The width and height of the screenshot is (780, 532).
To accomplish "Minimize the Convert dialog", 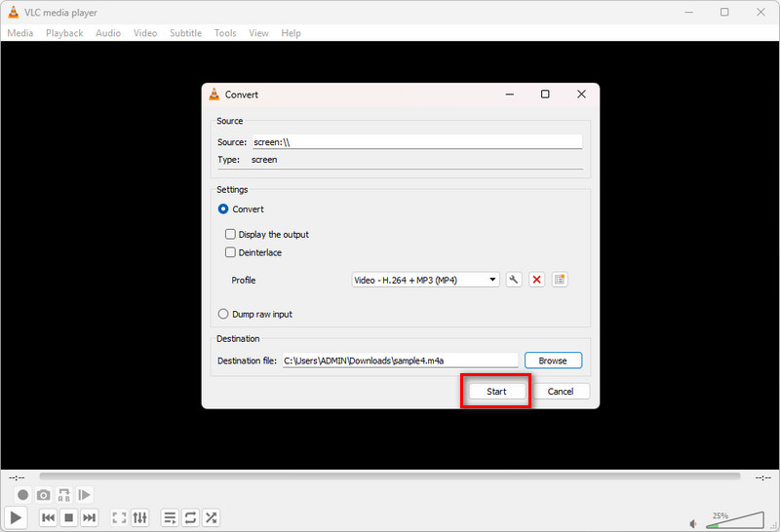I will 510,94.
